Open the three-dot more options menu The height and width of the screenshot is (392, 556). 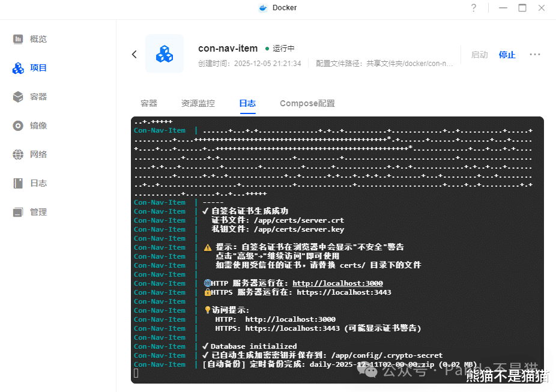pyautogui.click(x=535, y=54)
